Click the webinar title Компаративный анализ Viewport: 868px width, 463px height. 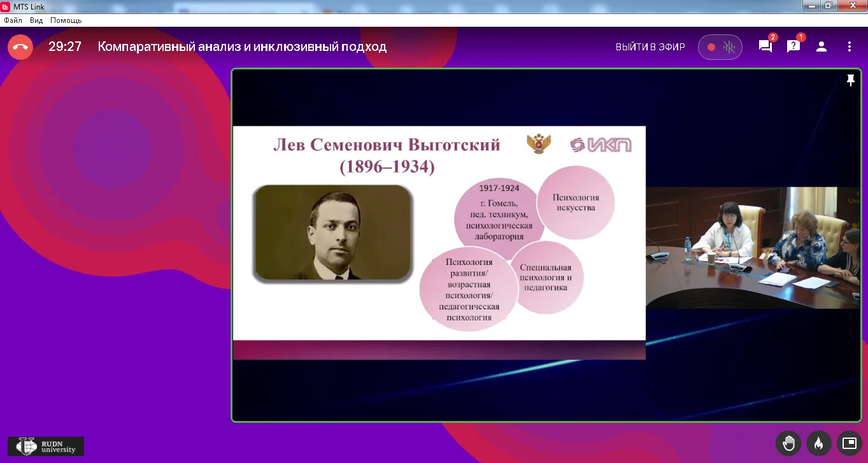[x=242, y=47]
